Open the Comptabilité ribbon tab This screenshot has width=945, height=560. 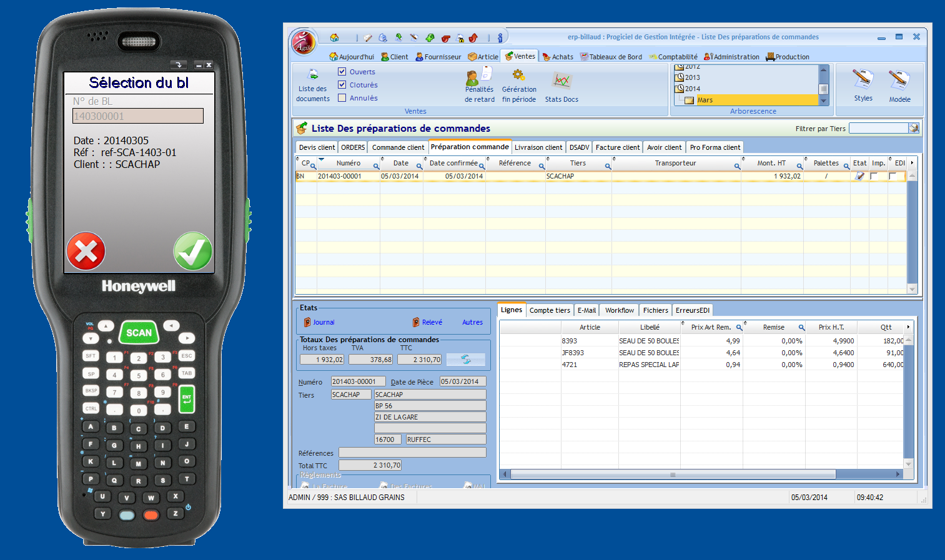point(673,57)
